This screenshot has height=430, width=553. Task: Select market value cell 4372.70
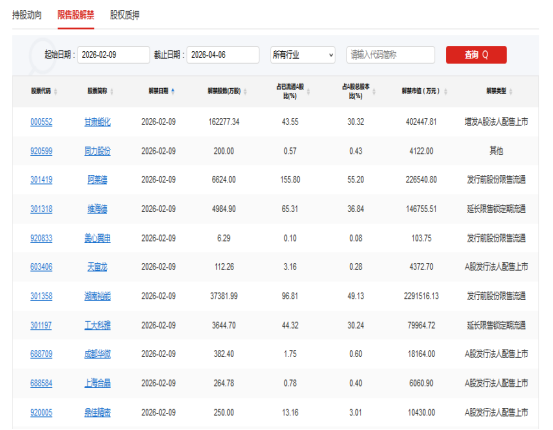coord(421,267)
